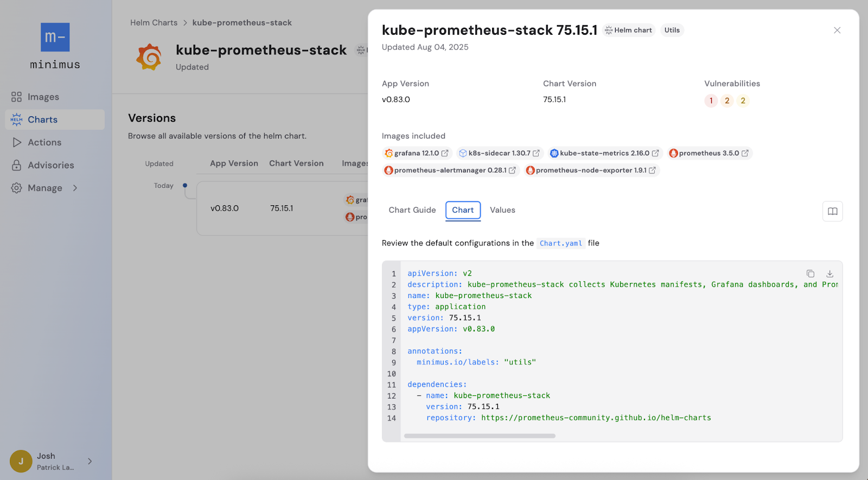Select the Chart tab
Image resolution: width=868 pixels, height=480 pixels.
463,210
